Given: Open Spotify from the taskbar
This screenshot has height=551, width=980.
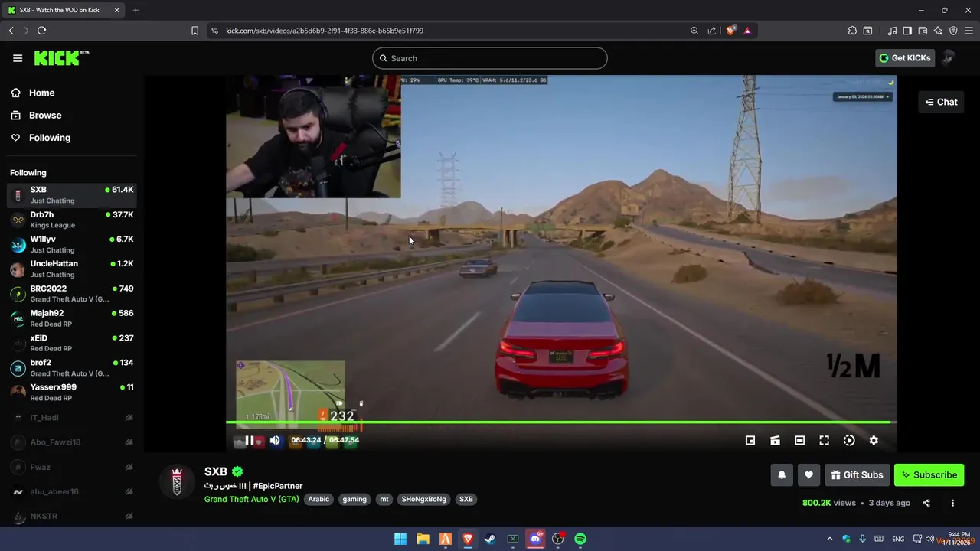Looking at the screenshot, I should click(580, 539).
